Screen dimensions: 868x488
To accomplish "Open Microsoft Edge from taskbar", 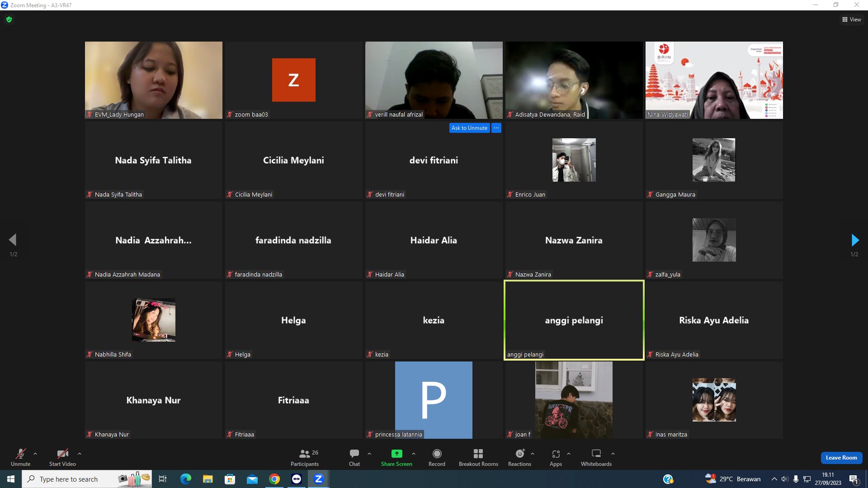I will point(186,479).
